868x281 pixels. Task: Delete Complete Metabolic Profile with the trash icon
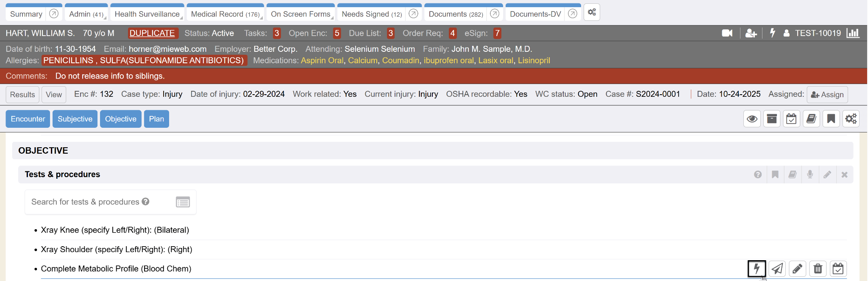click(x=818, y=269)
